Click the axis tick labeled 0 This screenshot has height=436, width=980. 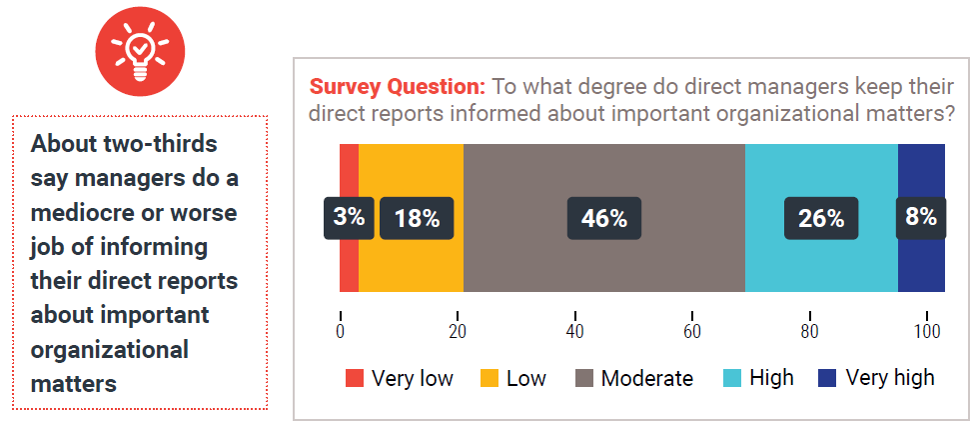click(341, 331)
